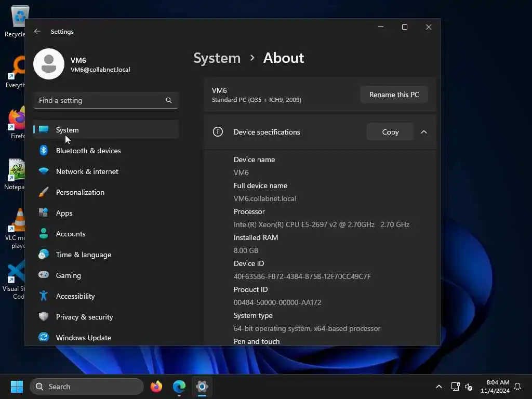
Task: Click the Apps icon in sidebar
Action: click(44, 212)
